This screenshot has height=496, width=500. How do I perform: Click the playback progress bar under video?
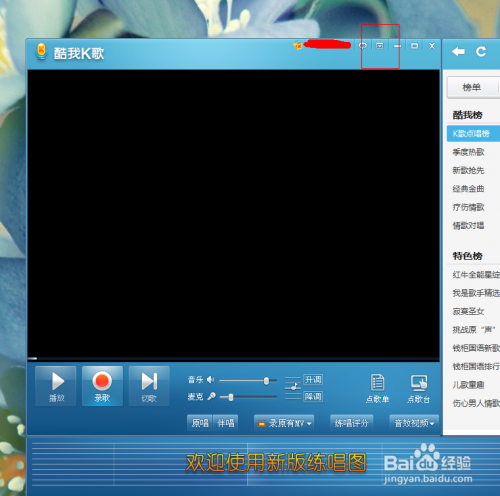233,359
